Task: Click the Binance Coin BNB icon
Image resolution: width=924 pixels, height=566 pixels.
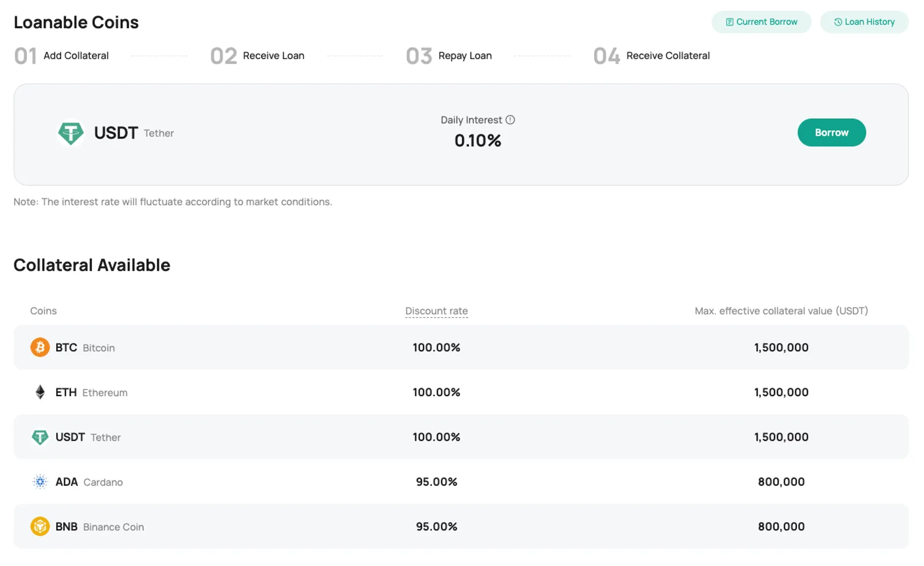Action: [40, 526]
